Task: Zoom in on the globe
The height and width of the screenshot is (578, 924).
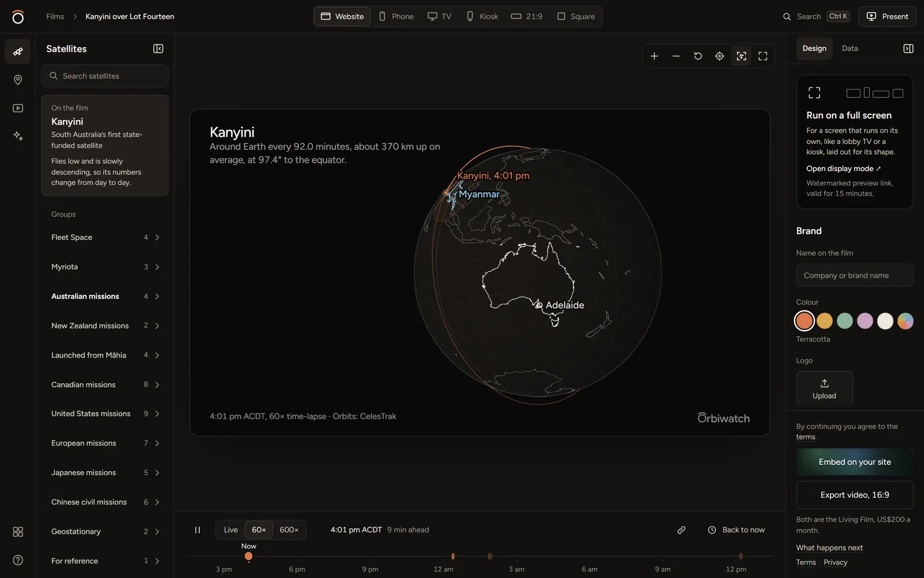Action: coord(654,56)
